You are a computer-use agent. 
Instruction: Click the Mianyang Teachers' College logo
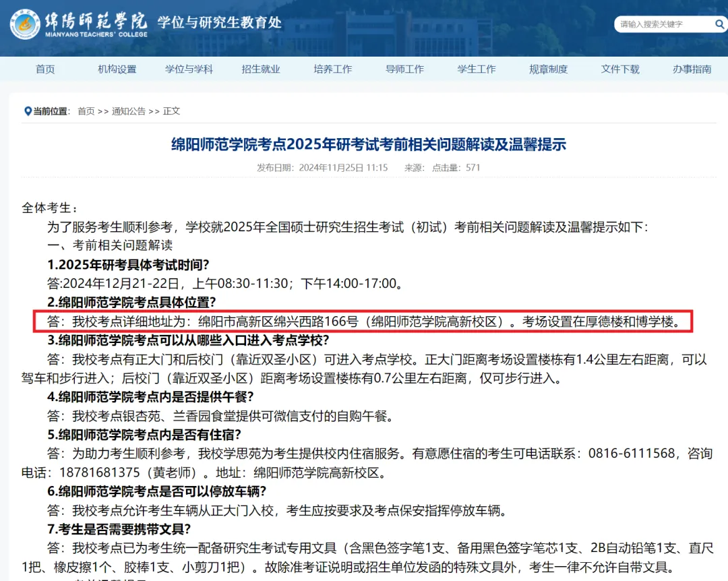25,24
